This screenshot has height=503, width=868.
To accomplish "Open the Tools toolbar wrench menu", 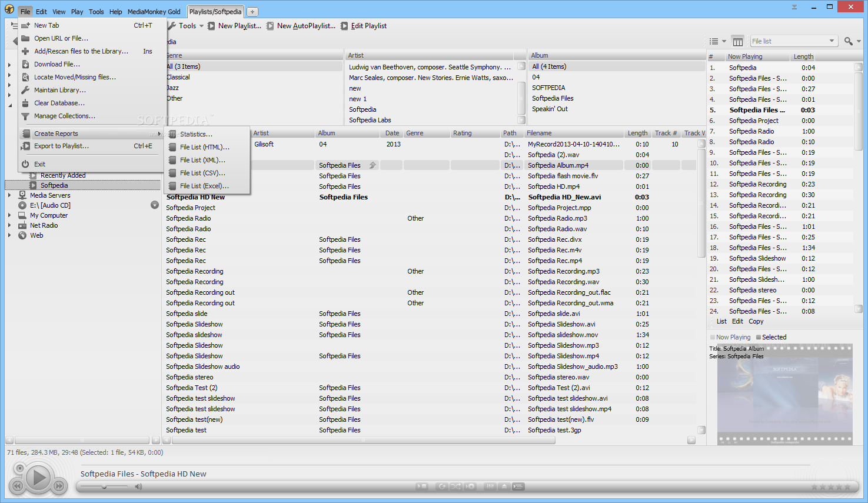I will coord(186,26).
